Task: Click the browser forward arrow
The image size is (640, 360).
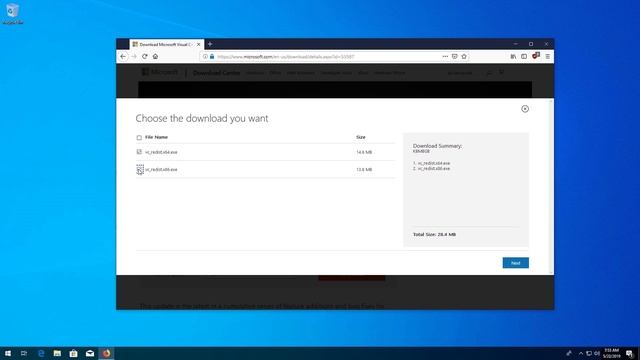Action: pos(134,56)
